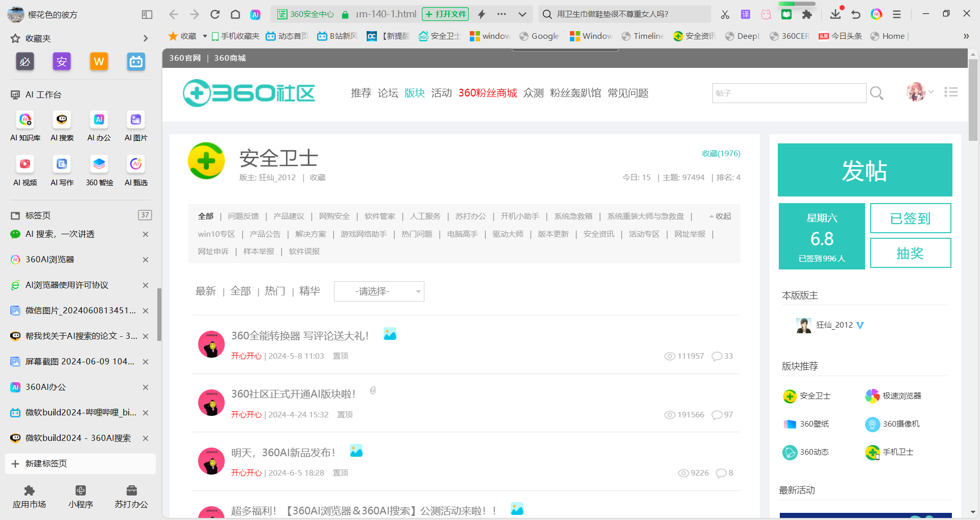The image size is (980, 520).
Task: Open 极速浏览器 recommended board
Action: click(893, 396)
